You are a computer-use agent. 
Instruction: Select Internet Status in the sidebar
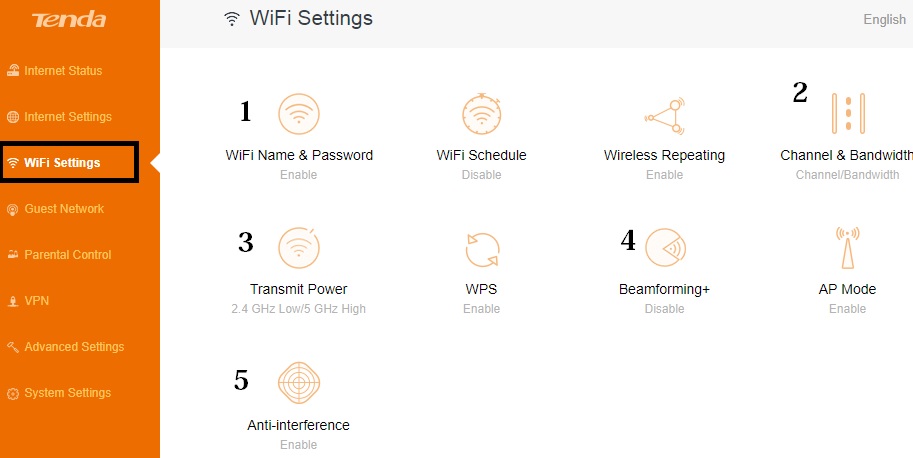[63, 71]
